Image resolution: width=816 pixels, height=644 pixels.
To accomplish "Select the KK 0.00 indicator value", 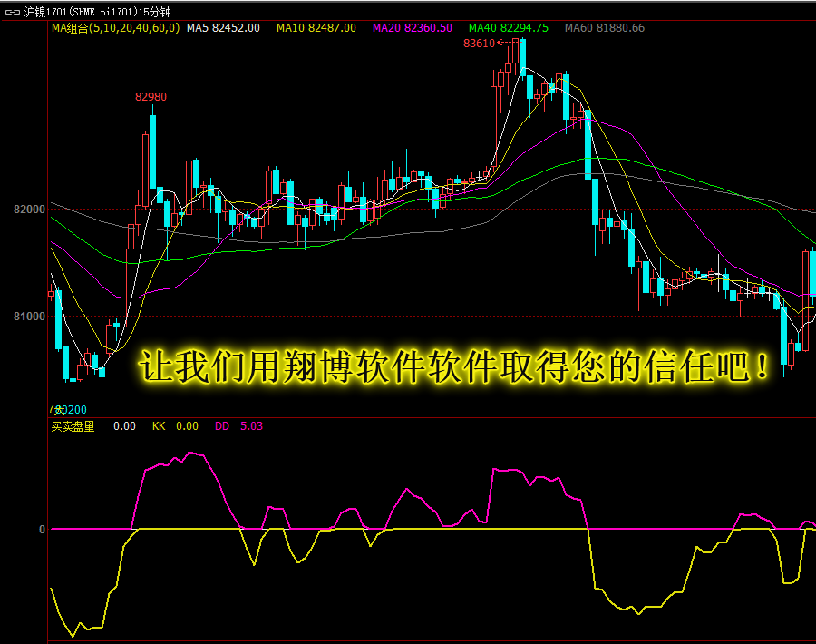I will pyautogui.click(x=175, y=426).
